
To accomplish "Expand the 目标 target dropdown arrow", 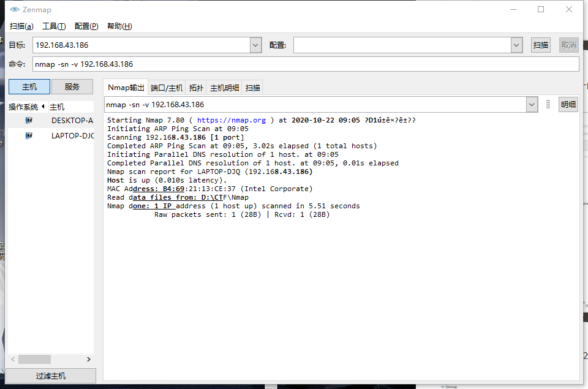I will coord(255,45).
